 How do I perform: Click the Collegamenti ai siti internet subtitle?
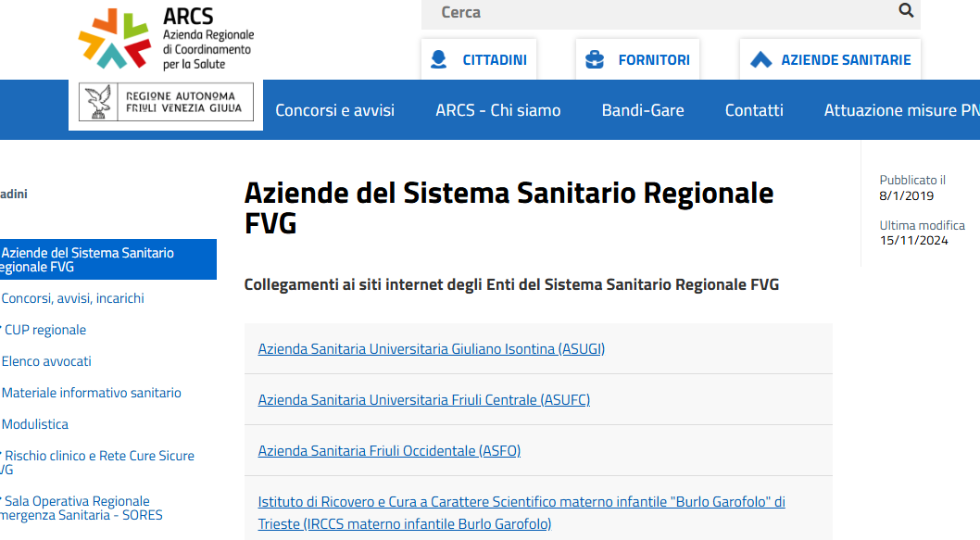511,284
